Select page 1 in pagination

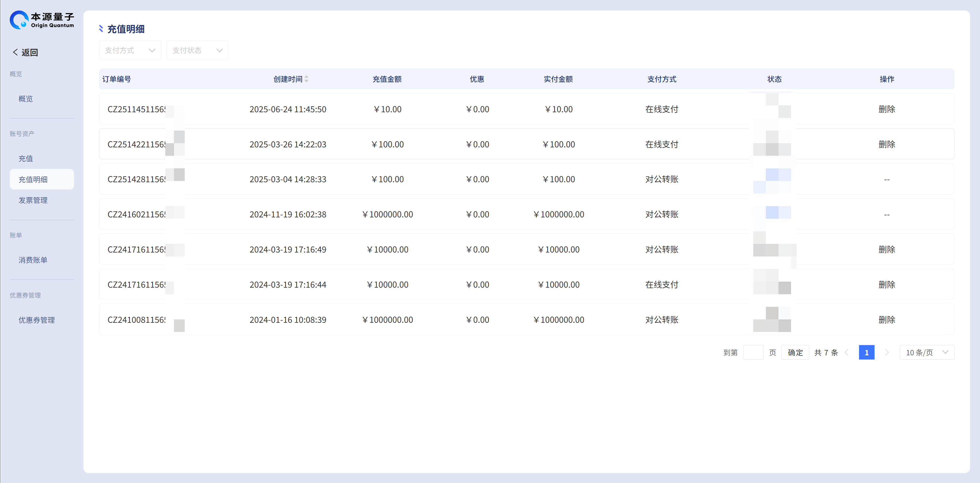[866, 353]
